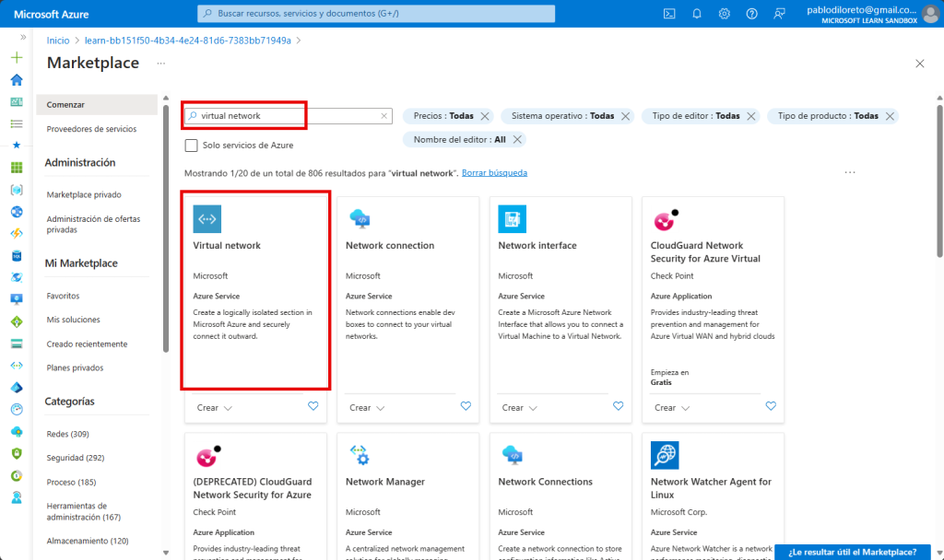Enable Solo servicios de Azure checkbox
The height and width of the screenshot is (560, 944).
click(191, 146)
